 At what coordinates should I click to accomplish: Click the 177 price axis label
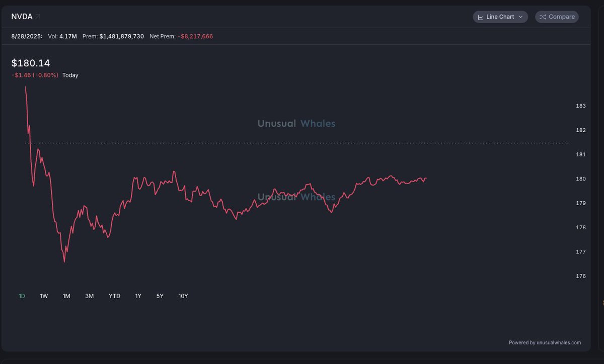[580, 252]
